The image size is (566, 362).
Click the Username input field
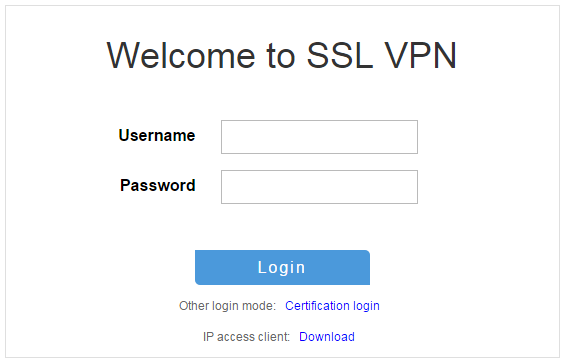pyautogui.click(x=319, y=137)
